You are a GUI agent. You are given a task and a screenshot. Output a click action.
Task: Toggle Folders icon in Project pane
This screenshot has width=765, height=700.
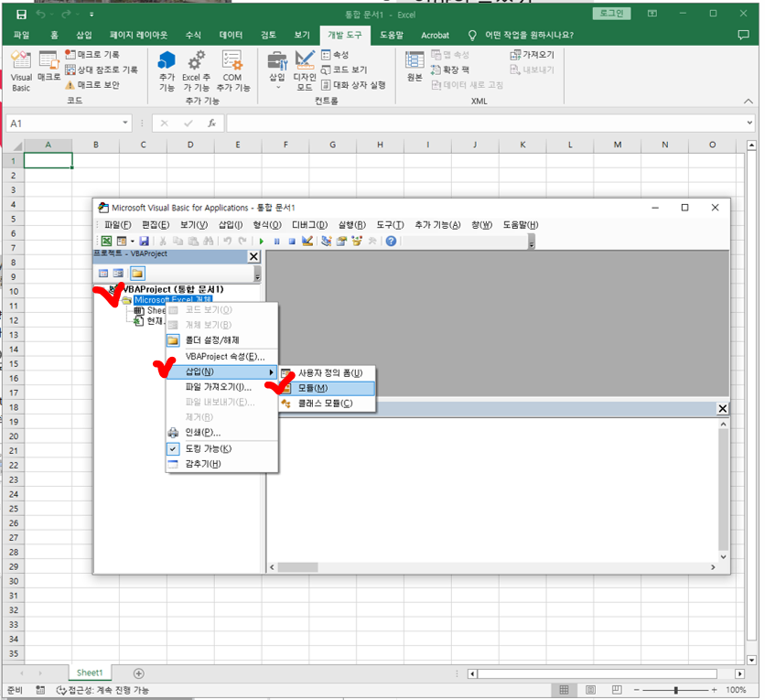tap(137, 274)
